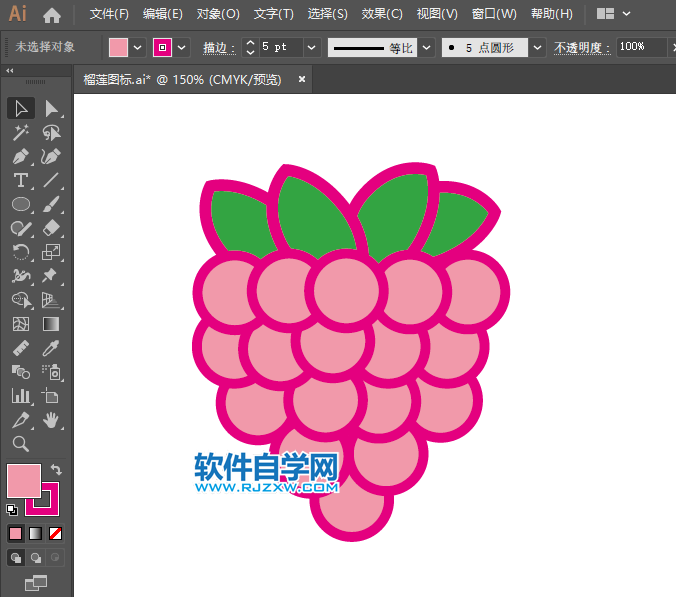Select the Mesh tool

[x=21, y=324]
